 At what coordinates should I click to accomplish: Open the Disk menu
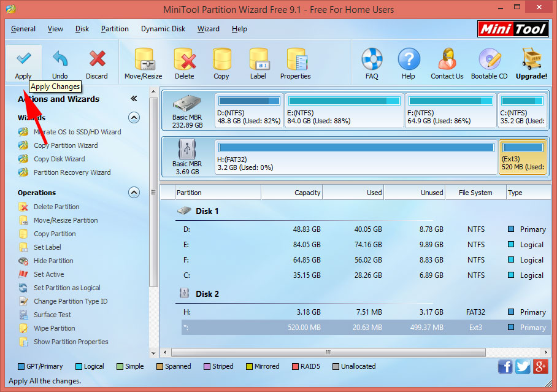(82, 29)
